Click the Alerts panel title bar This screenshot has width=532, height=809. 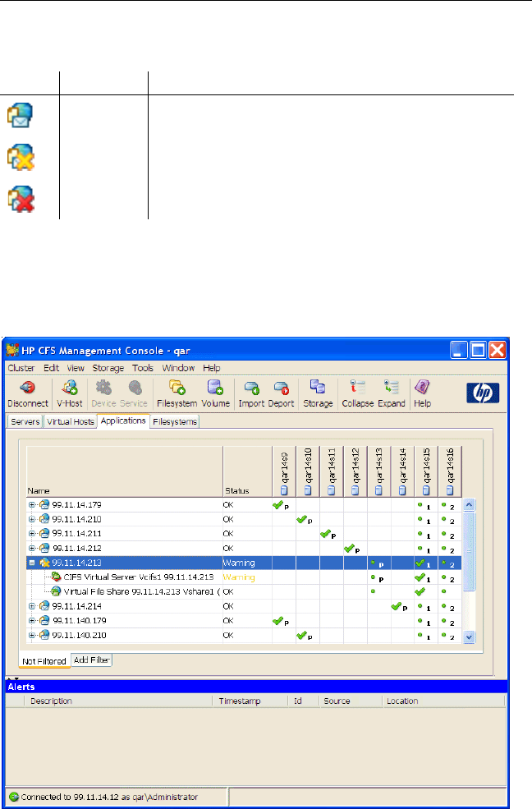(x=256, y=687)
